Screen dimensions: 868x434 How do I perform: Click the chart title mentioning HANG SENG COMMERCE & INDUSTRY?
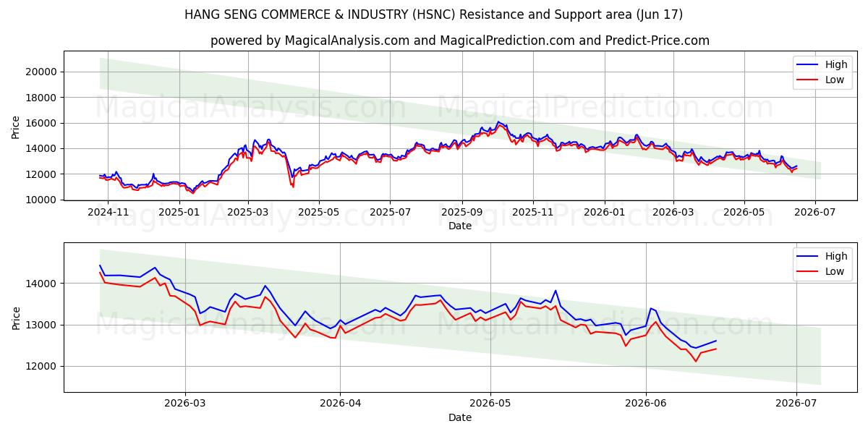click(x=434, y=14)
